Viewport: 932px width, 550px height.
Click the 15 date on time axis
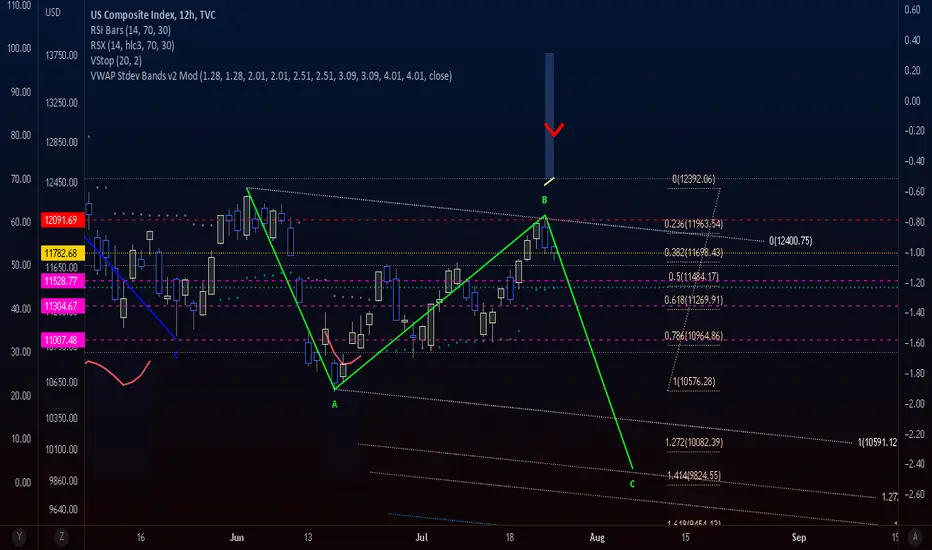[685, 538]
